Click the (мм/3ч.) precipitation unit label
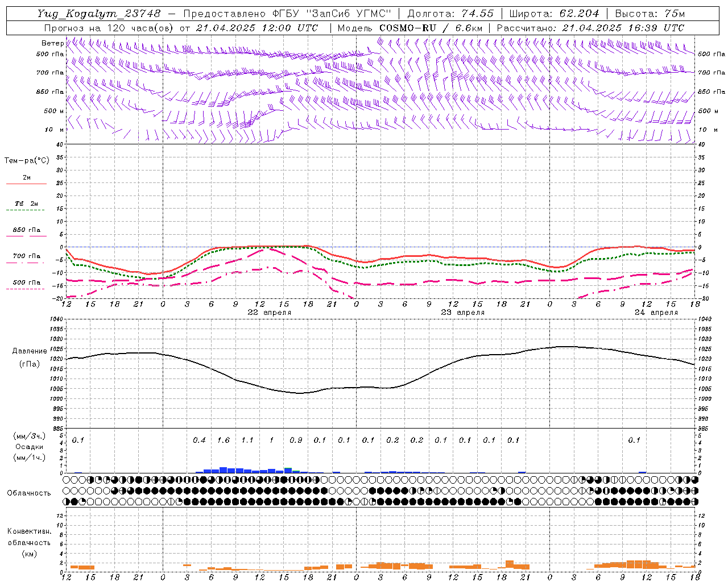The width and height of the screenshot is (728, 582). 29,436
